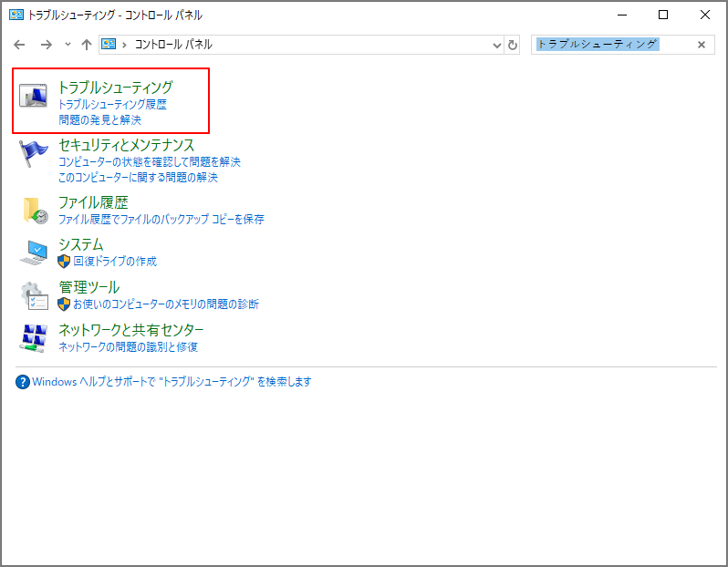Screen dimensions: 728x567
Task: Close the Control Panel window
Action: click(x=705, y=15)
